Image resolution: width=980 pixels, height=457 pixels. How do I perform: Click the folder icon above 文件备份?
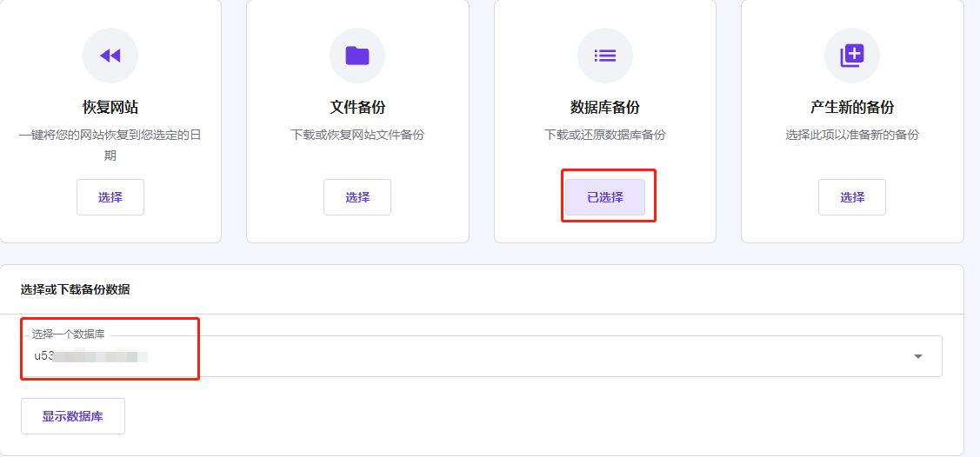click(x=357, y=56)
